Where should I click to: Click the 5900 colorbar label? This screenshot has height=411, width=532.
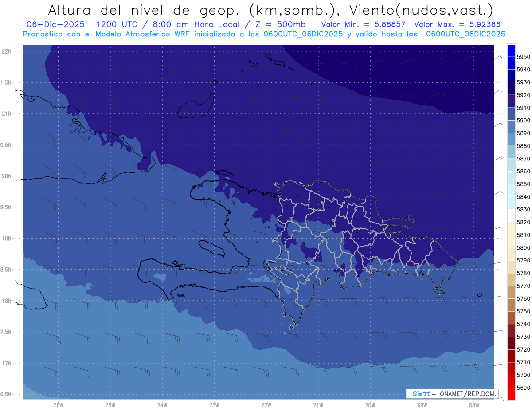point(524,121)
